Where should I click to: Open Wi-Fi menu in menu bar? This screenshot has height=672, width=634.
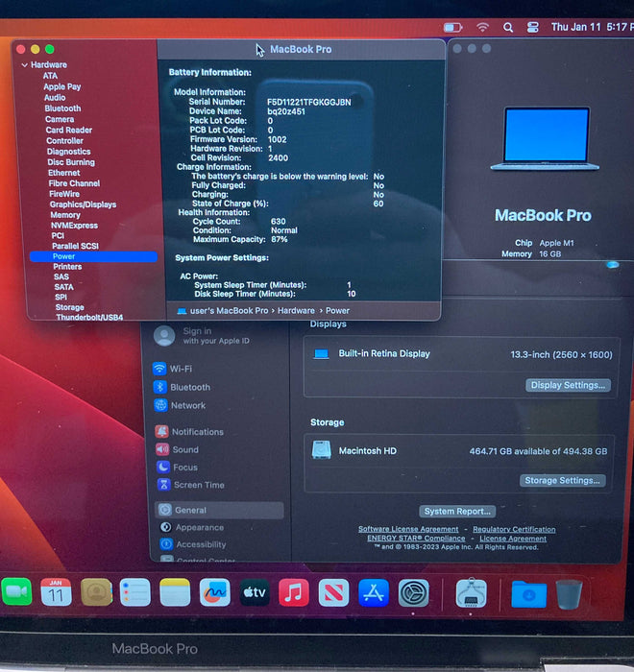(x=482, y=28)
